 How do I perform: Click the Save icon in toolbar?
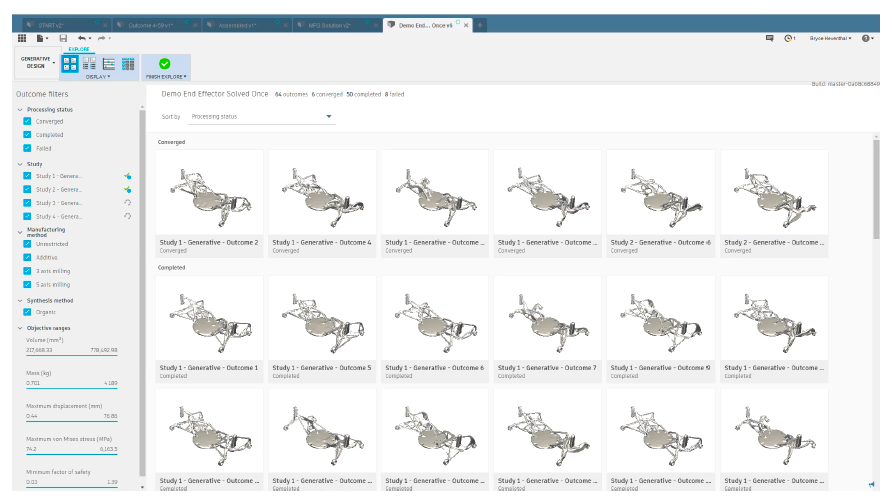pos(63,38)
